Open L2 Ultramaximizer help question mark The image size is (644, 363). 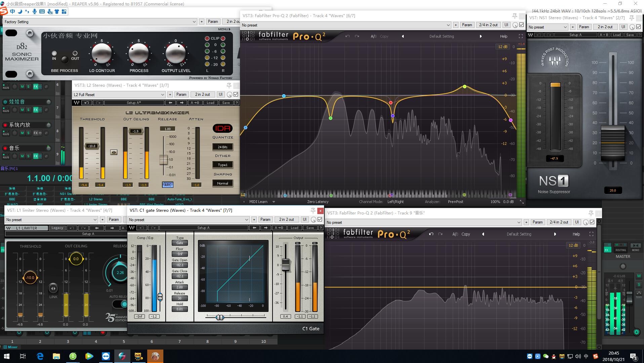[x=237, y=103]
